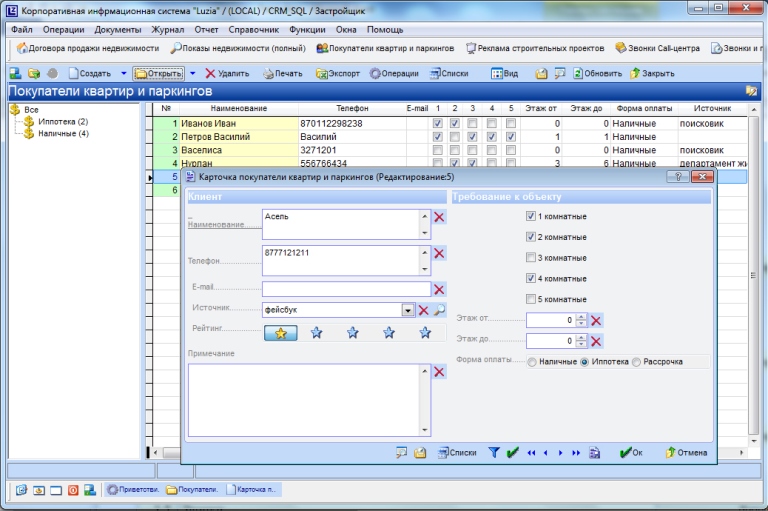This screenshot has width=768, height=511.
Task: Toggle column 2 checkbox for Иванов Иван row
Action: pos(455,123)
